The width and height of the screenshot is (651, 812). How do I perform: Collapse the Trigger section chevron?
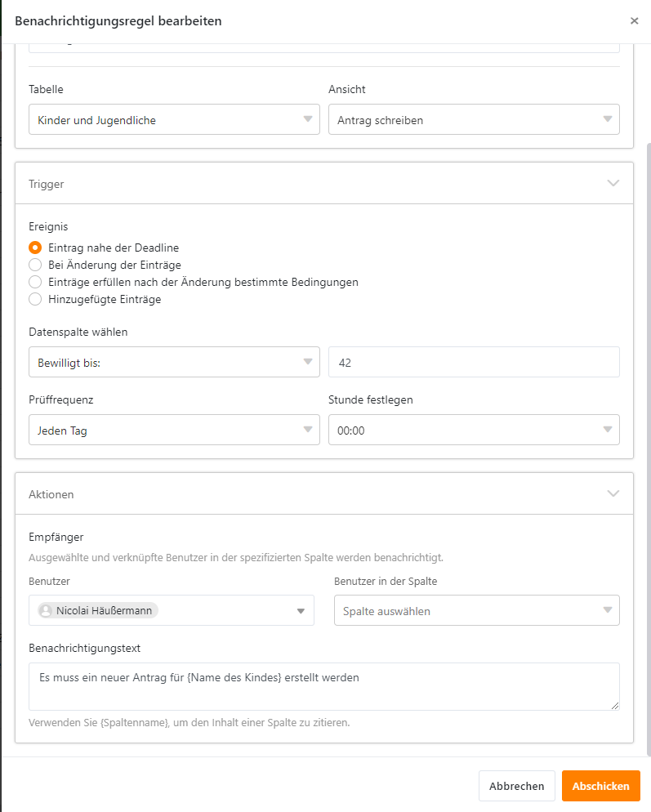click(x=613, y=184)
